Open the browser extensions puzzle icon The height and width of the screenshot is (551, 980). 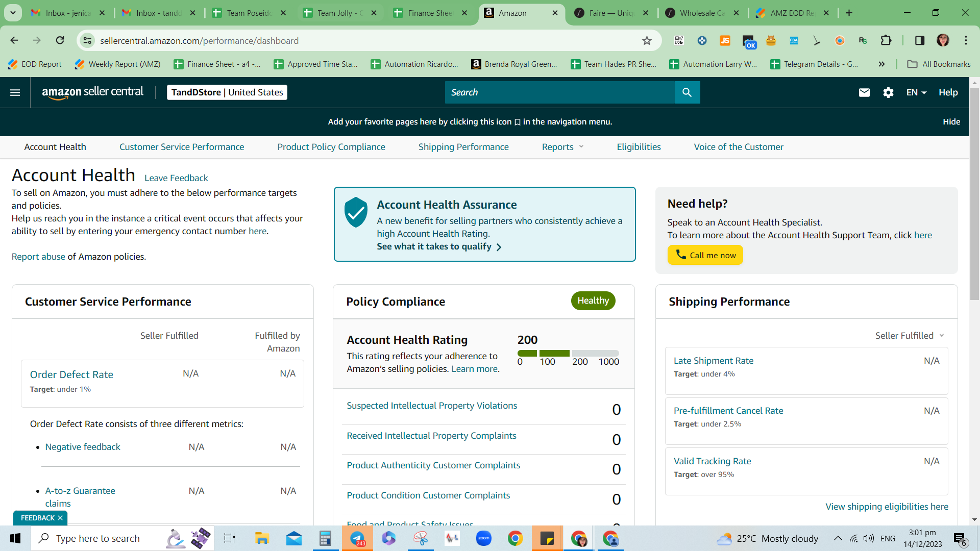pyautogui.click(x=886, y=40)
